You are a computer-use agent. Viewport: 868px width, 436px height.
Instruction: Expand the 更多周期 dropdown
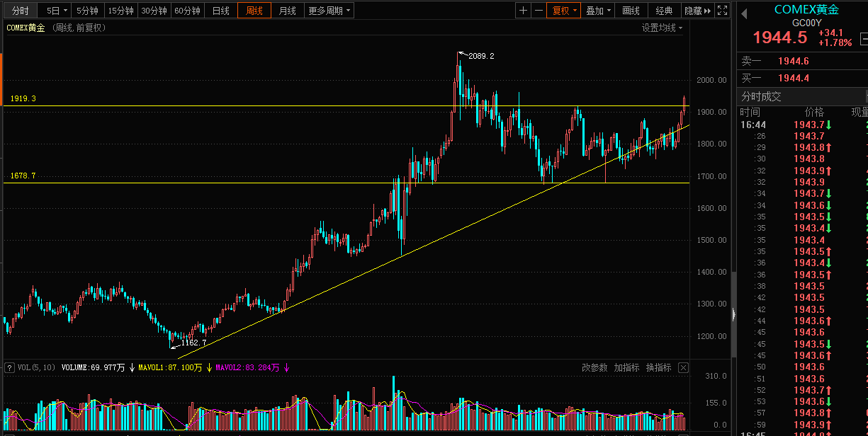pos(329,11)
